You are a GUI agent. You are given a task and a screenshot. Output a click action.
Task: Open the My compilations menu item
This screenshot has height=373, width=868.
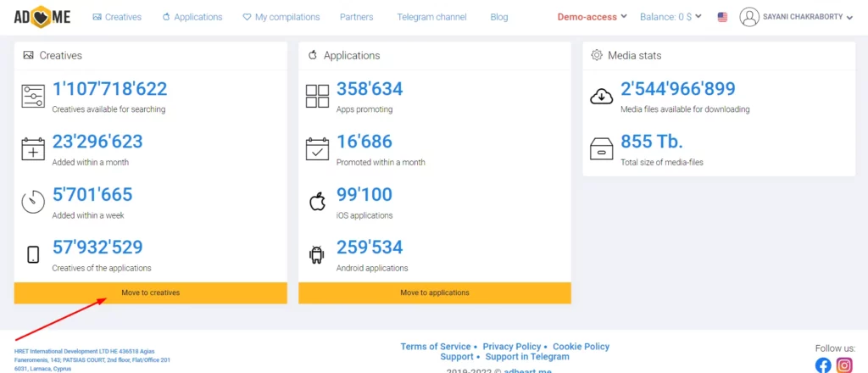pos(281,17)
